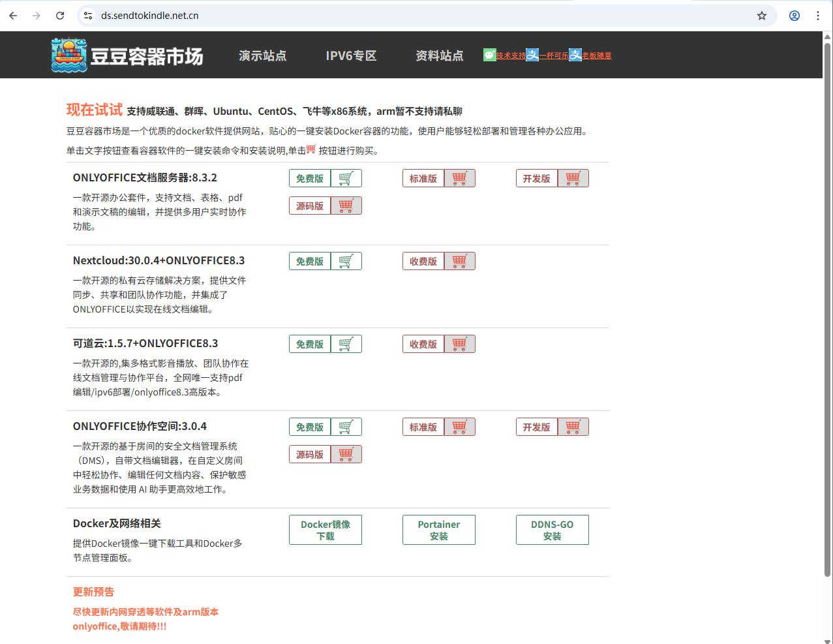Open the Chrome three-dot menu
Viewport: 833px width, 644px height.
pyautogui.click(x=818, y=16)
